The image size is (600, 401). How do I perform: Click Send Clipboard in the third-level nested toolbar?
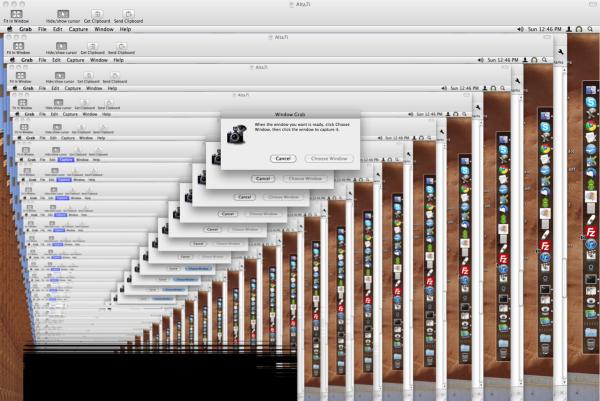coord(115,77)
